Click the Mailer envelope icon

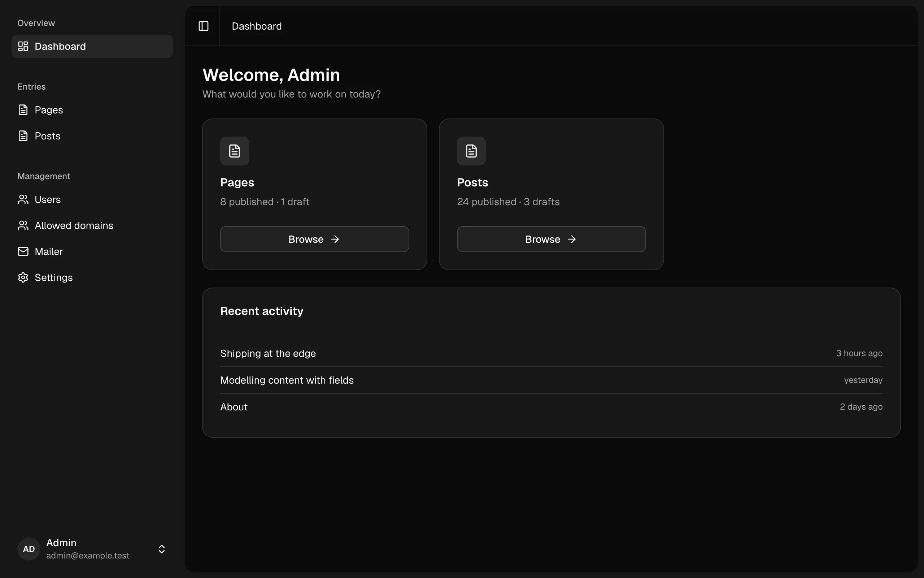point(23,251)
